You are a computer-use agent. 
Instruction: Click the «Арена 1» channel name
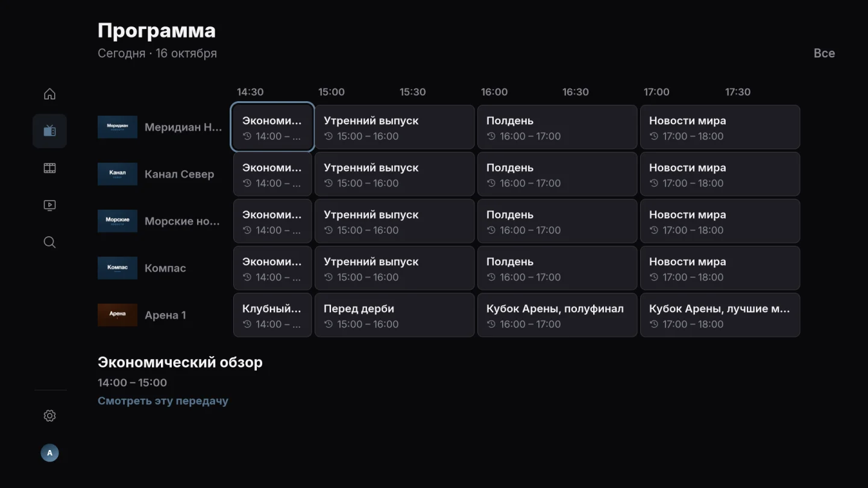point(165,315)
